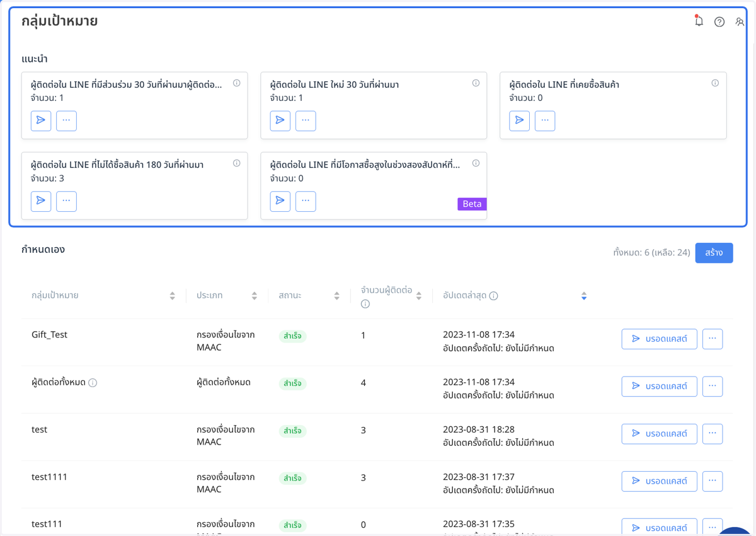756x536 pixels.
Task: Open more menu for ผู้ติดต่อทั้งหมด row
Action: coord(713,387)
